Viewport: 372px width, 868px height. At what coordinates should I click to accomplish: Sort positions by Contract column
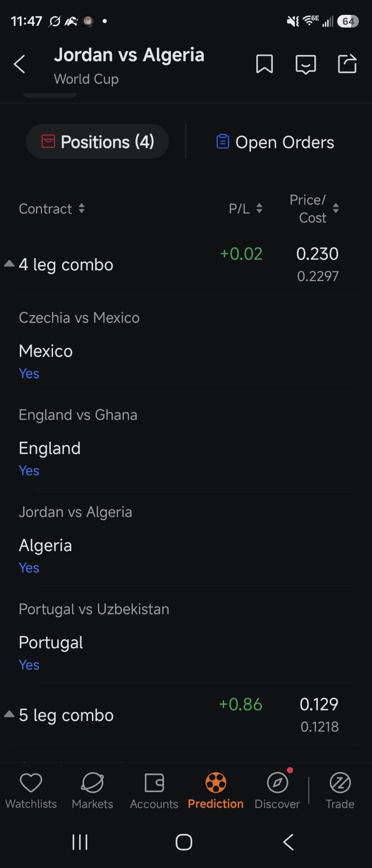click(52, 208)
